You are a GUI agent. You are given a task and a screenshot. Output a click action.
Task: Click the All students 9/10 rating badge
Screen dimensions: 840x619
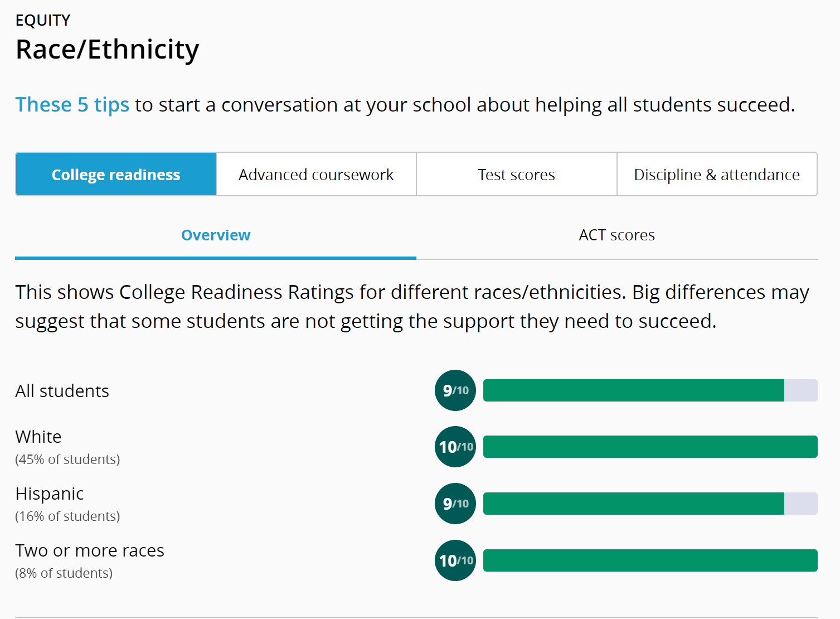point(455,390)
